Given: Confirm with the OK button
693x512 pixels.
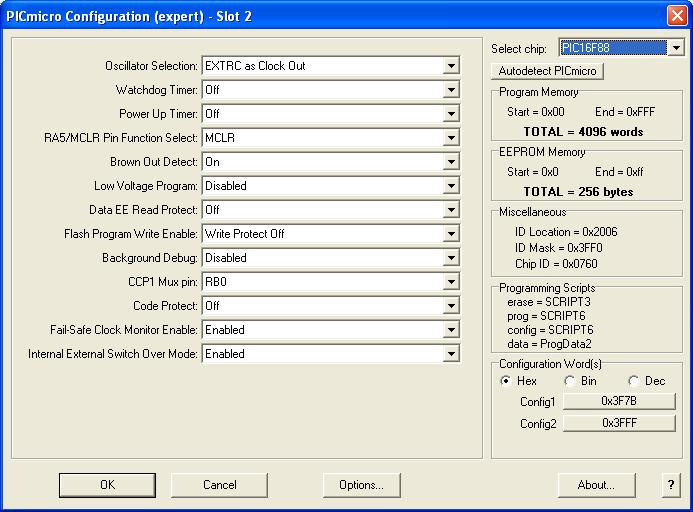Looking at the screenshot, I should tap(107, 485).
